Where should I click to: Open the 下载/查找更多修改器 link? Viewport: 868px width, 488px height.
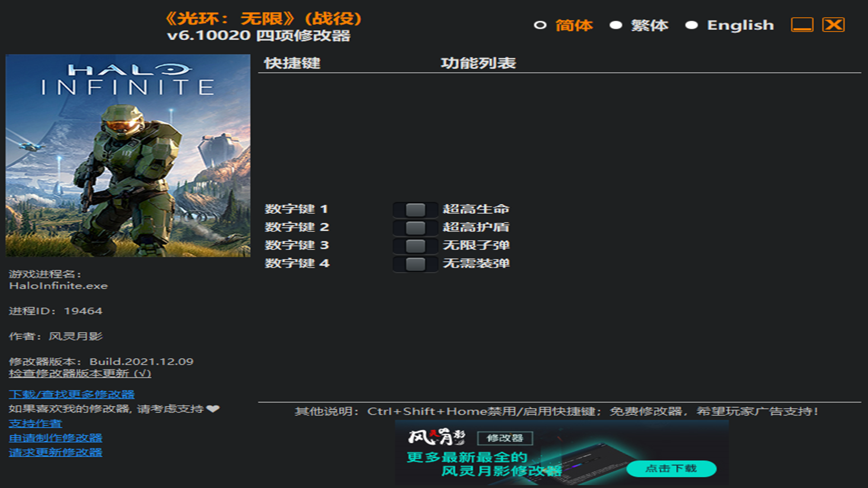pos(71,394)
